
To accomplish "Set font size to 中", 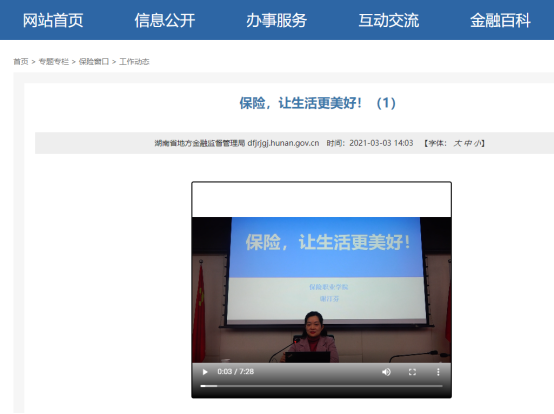I will (468, 143).
